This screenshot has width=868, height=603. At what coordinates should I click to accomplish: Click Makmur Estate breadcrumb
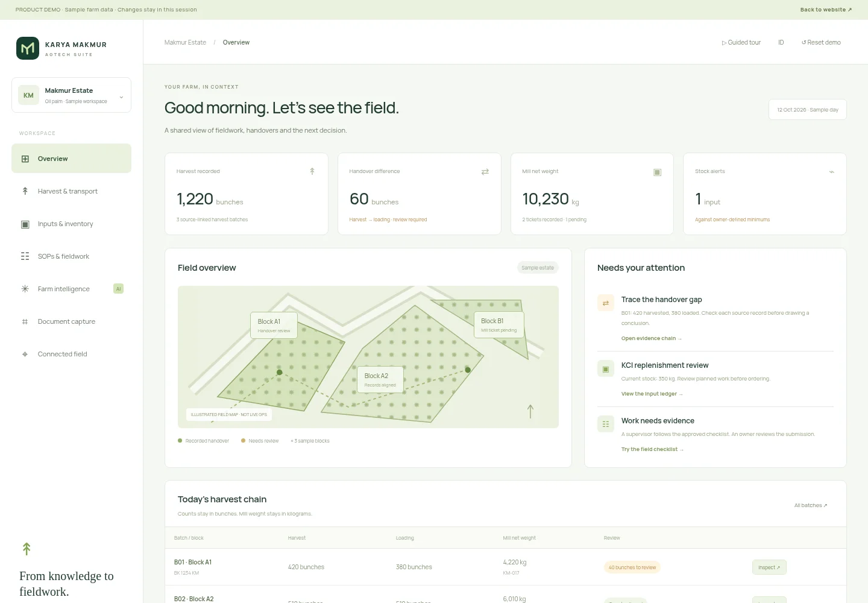[x=185, y=42]
